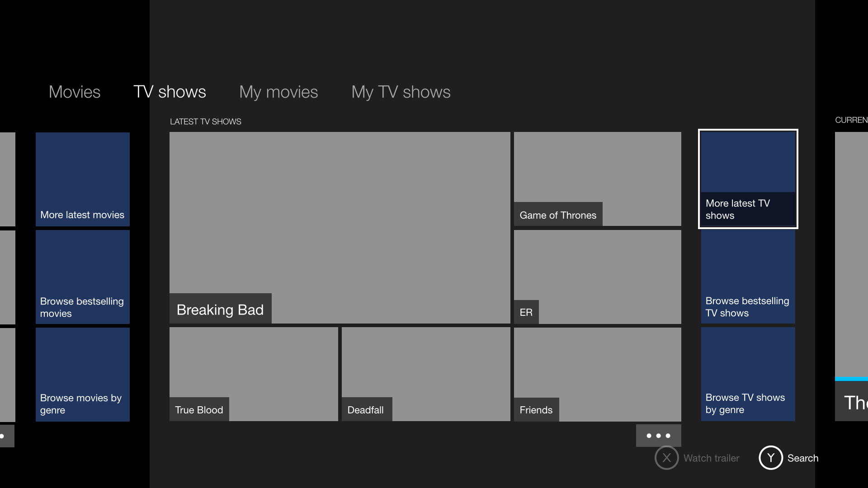Viewport: 868px width, 488px height.
Task: Open Browse TV shows by genre
Action: pyautogui.click(x=748, y=374)
